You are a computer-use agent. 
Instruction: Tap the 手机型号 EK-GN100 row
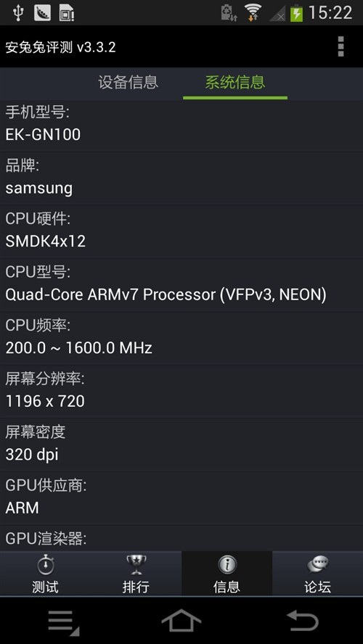click(181, 126)
